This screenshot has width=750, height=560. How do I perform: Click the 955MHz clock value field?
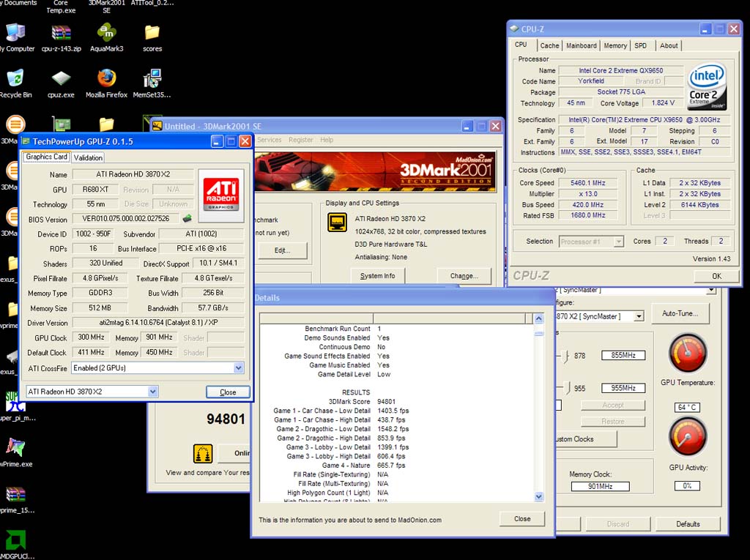coord(623,388)
